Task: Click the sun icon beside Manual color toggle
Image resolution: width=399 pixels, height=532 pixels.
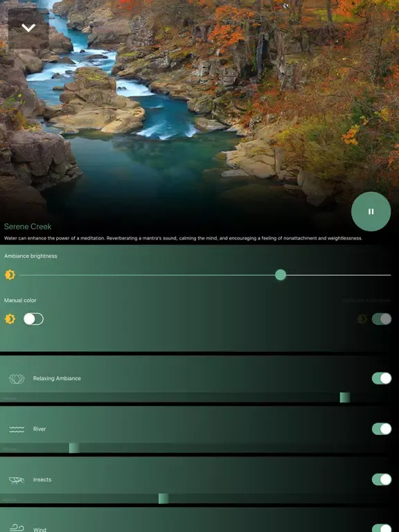Action: coord(10,319)
